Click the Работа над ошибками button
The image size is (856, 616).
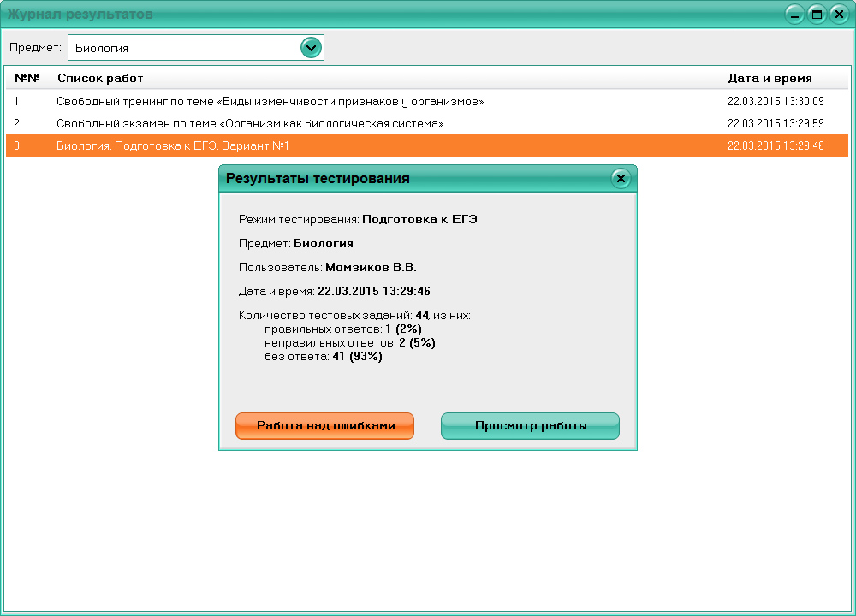pyautogui.click(x=324, y=425)
